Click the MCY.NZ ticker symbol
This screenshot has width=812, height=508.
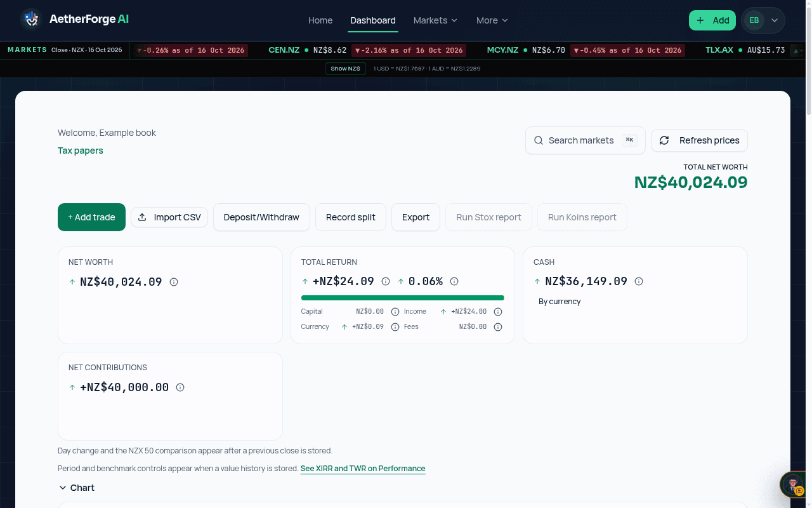502,50
